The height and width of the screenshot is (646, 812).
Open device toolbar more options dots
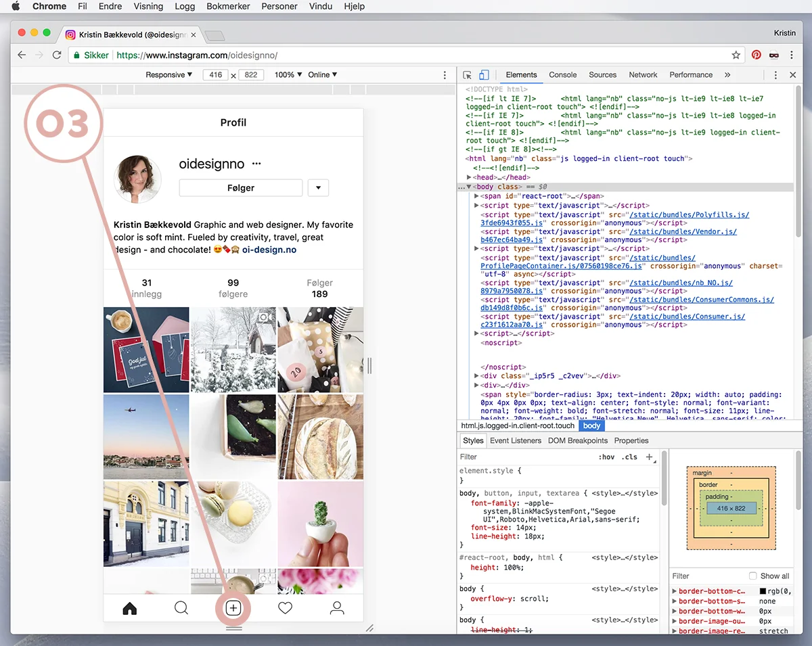click(x=445, y=75)
